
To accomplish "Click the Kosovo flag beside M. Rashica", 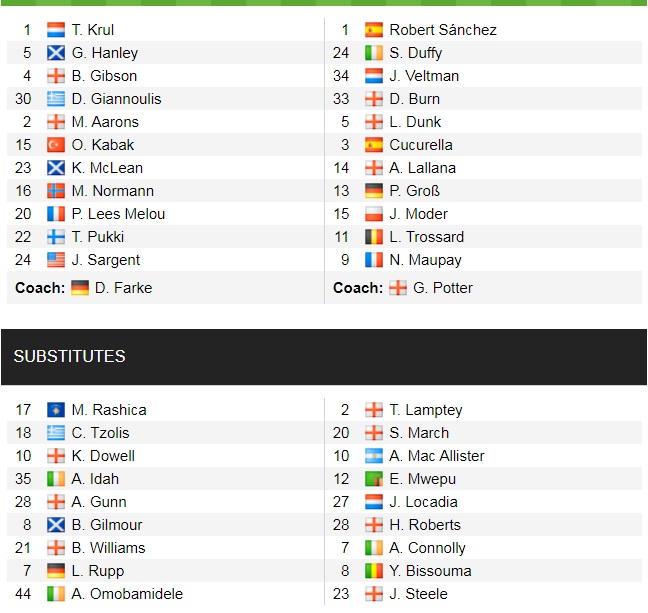I will point(56,410).
